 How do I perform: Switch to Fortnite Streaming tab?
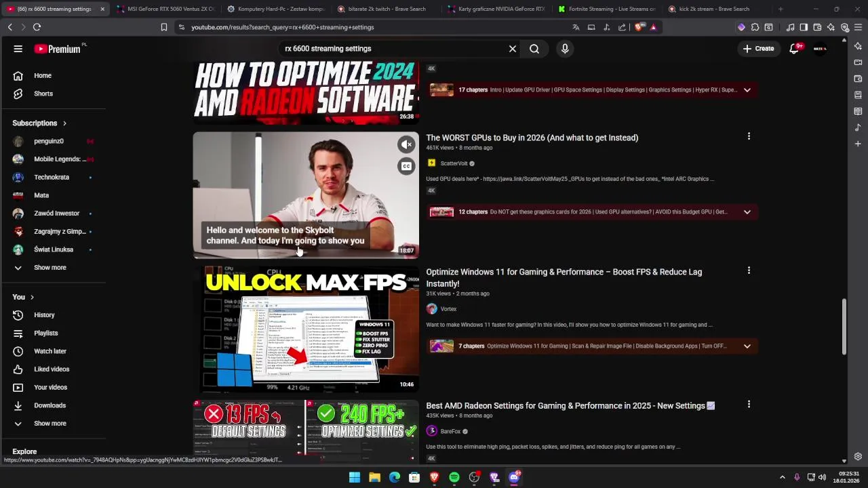(x=607, y=9)
